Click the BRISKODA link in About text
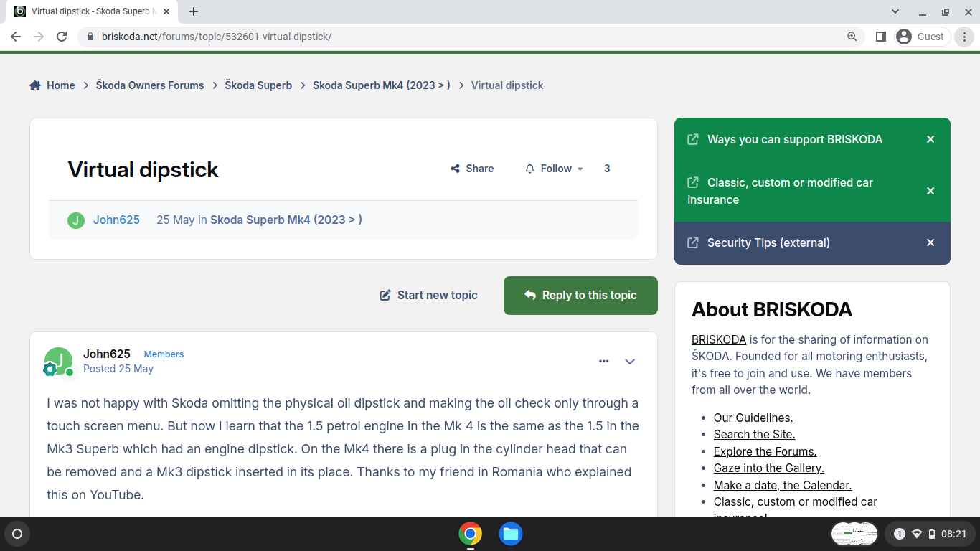This screenshot has height=551, width=980. point(719,340)
